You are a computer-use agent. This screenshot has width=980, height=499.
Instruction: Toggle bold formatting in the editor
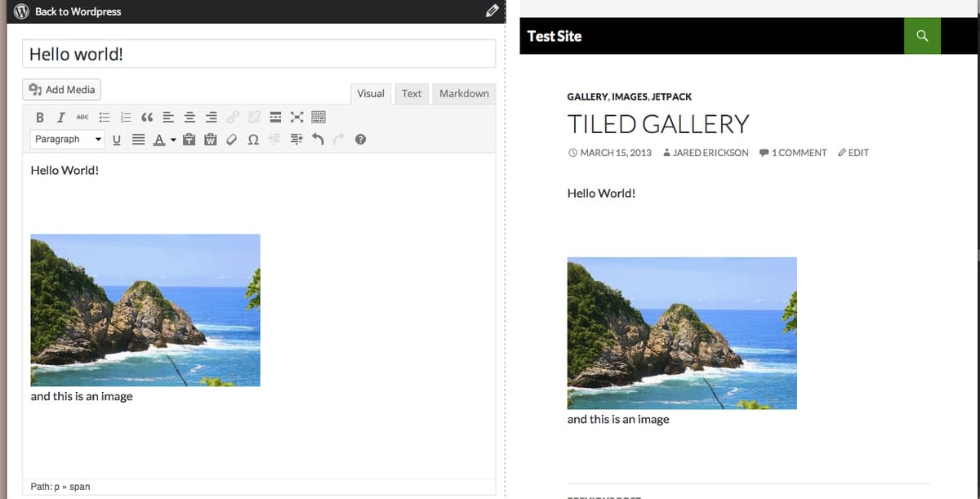pyautogui.click(x=39, y=117)
